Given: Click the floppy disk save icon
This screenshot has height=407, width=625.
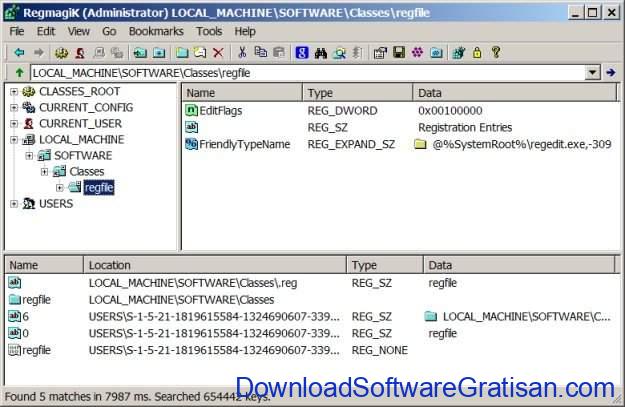Looking at the screenshot, I should tap(398, 52).
